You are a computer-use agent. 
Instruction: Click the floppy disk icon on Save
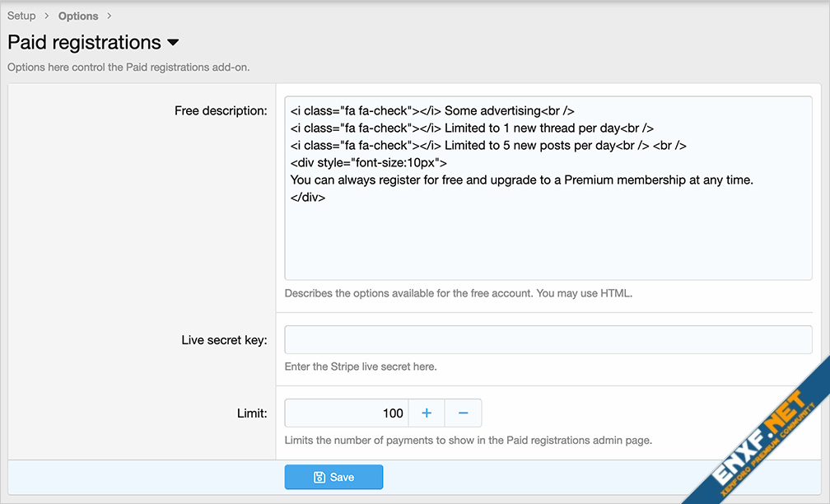[319, 478]
